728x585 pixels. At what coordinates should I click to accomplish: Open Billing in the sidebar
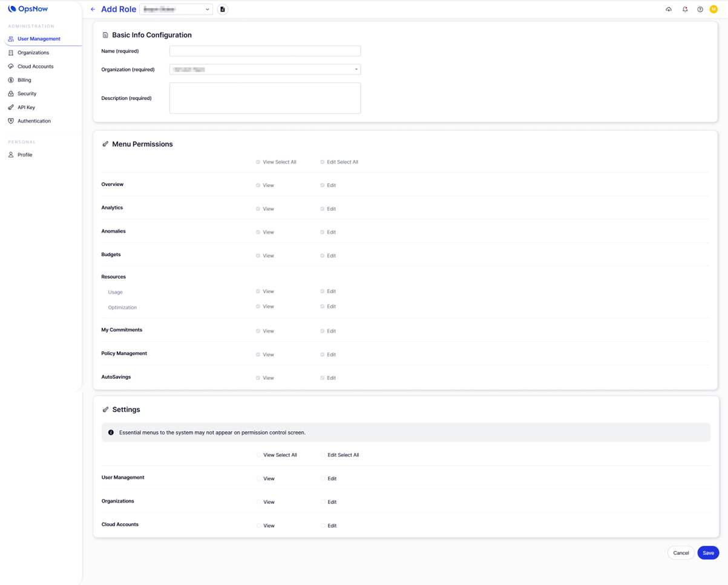(24, 80)
